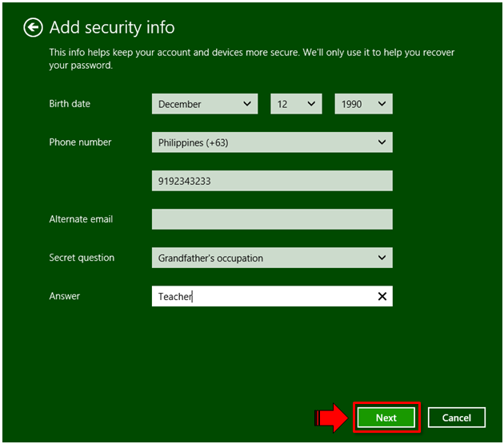Clear the Answer field with the X icon
The width and height of the screenshot is (504, 444).
click(382, 297)
